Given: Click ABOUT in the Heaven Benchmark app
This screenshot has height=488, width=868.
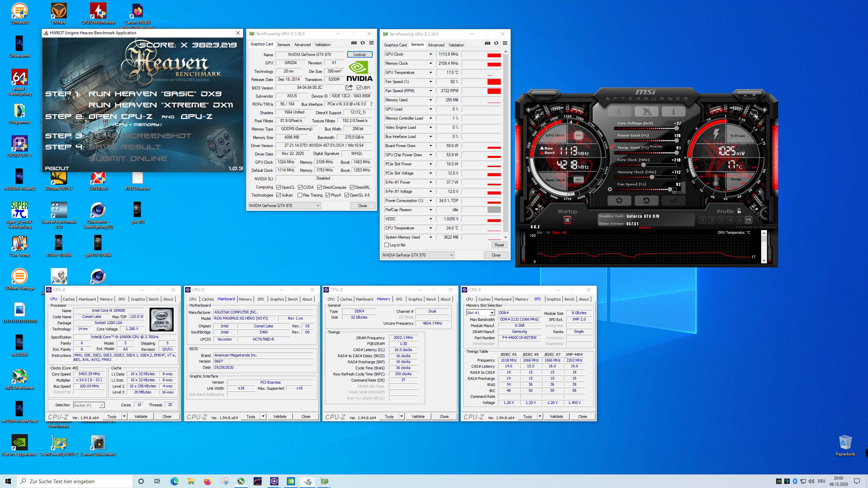Looking at the screenshot, I should (57, 168).
